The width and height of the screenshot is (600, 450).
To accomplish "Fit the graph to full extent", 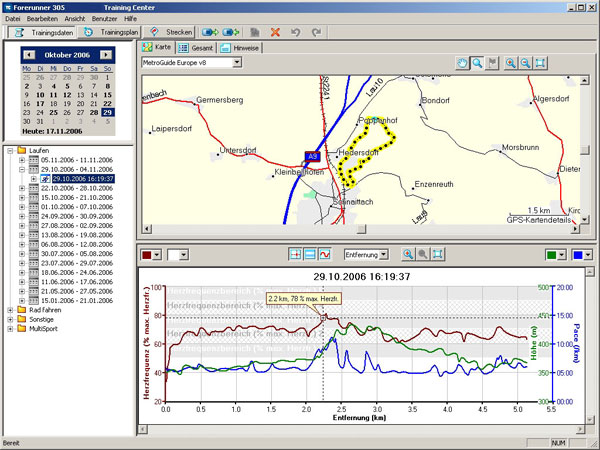I will [438, 254].
